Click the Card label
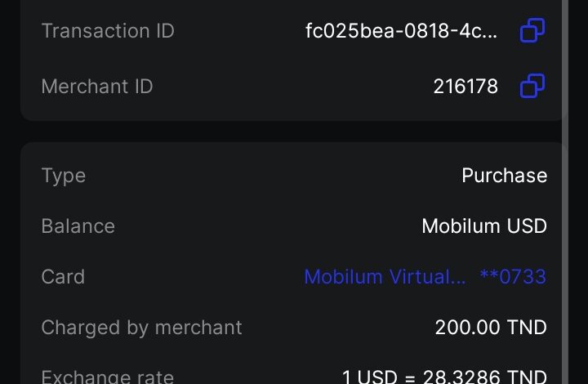 tap(63, 277)
